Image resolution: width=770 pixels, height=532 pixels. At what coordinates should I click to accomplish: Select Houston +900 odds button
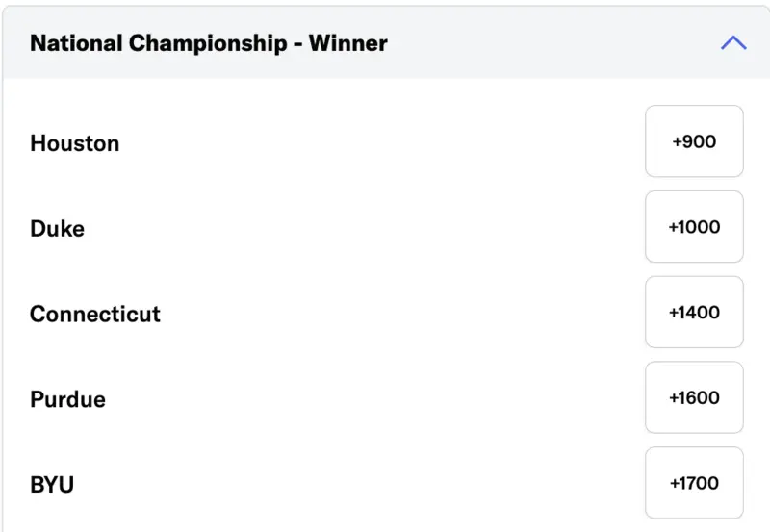(x=694, y=141)
